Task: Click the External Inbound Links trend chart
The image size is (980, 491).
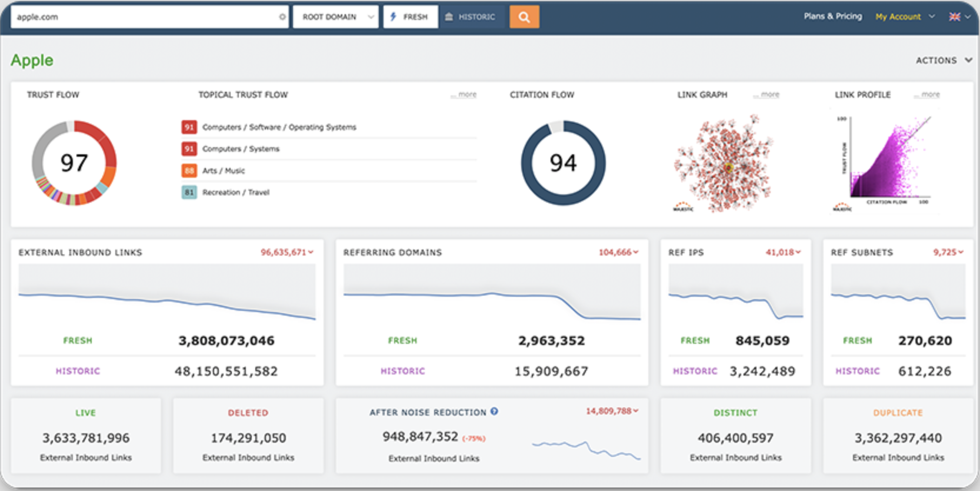Action: (167, 293)
